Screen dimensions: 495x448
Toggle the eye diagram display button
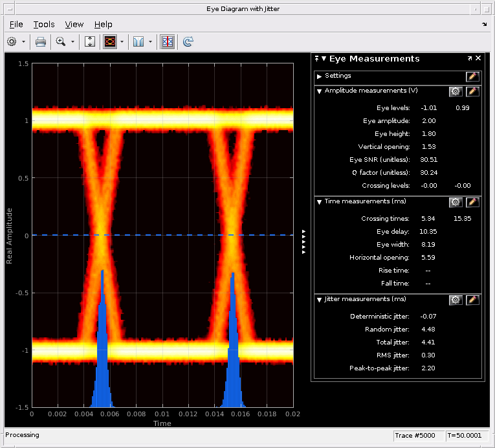[109, 41]
